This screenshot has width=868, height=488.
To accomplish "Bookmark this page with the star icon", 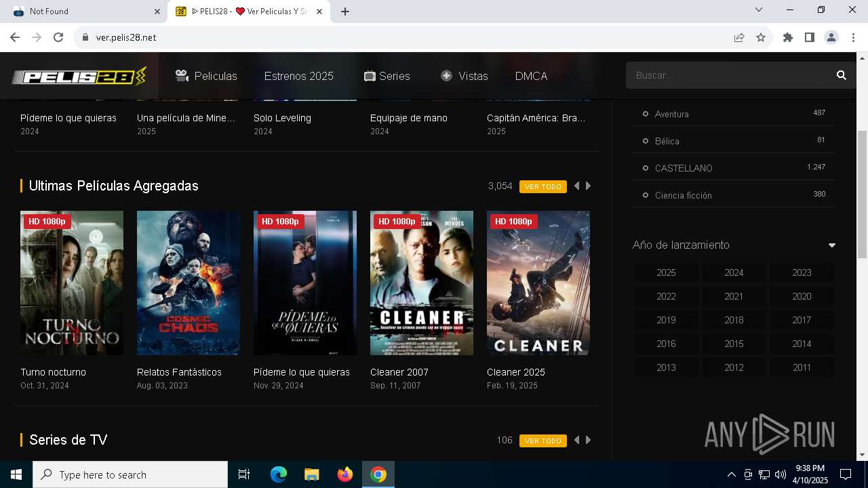I will (761, 37).
